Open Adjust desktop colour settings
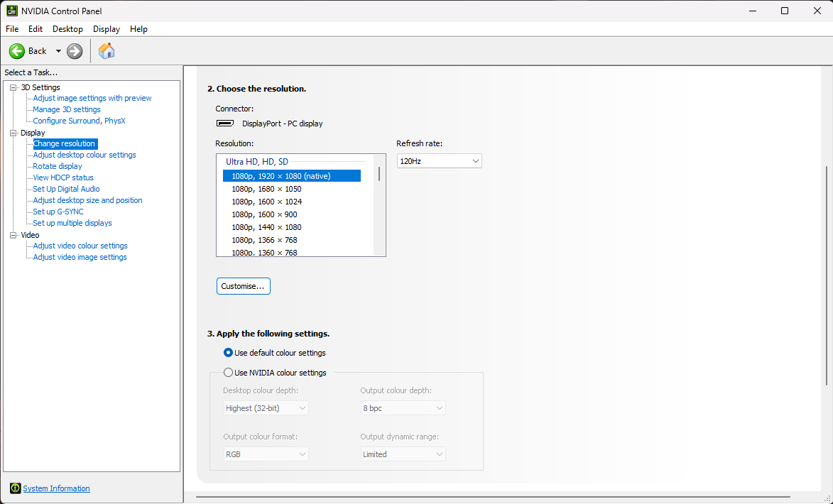The width and height of the screenshot is (833, 504). 85,155
